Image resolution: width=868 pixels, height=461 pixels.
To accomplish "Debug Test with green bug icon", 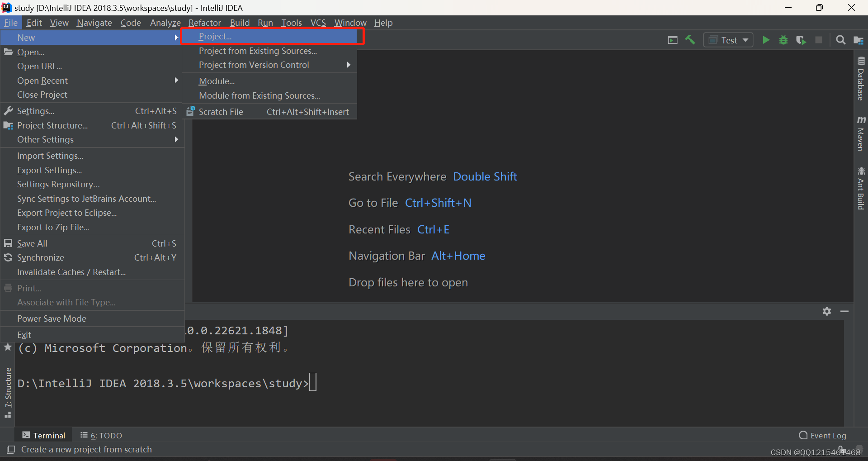I will 783,40.
